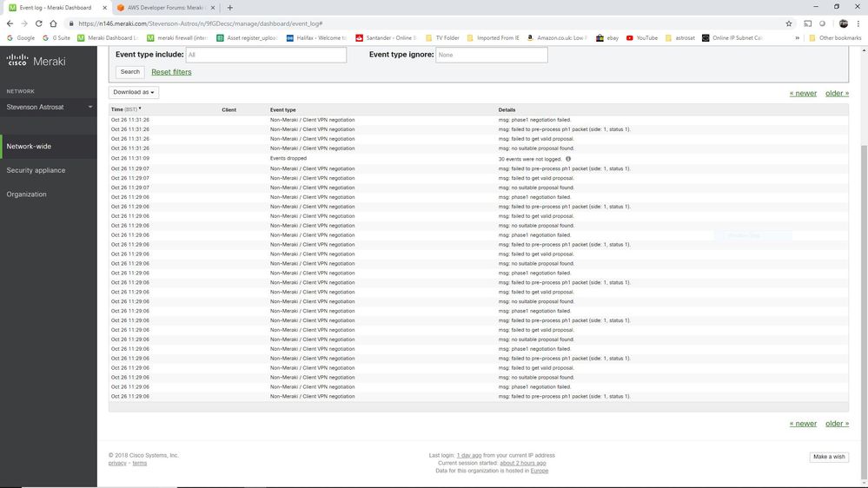Open the meraki firewall bookmark
868x488 pixels.
(177, 38)
